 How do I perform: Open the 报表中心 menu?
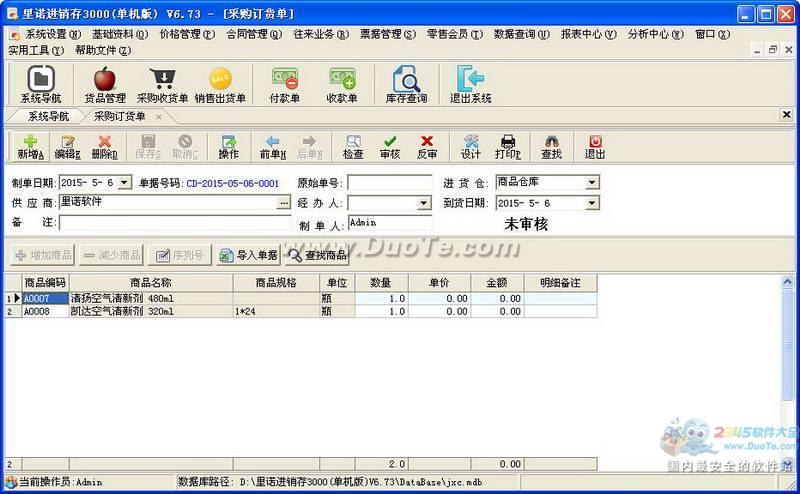coord(588,34)
